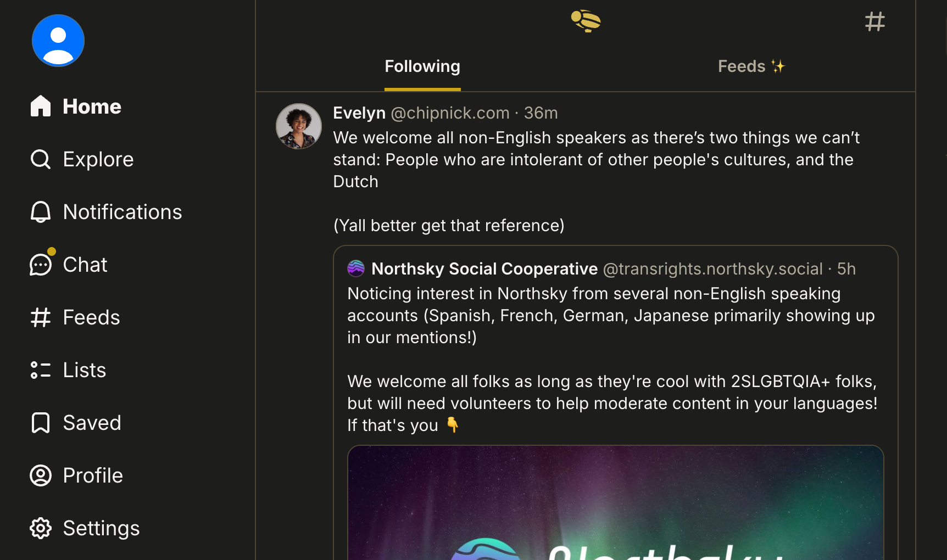
Task: Click Evelyn's profile picture
Action: [299, 126]
